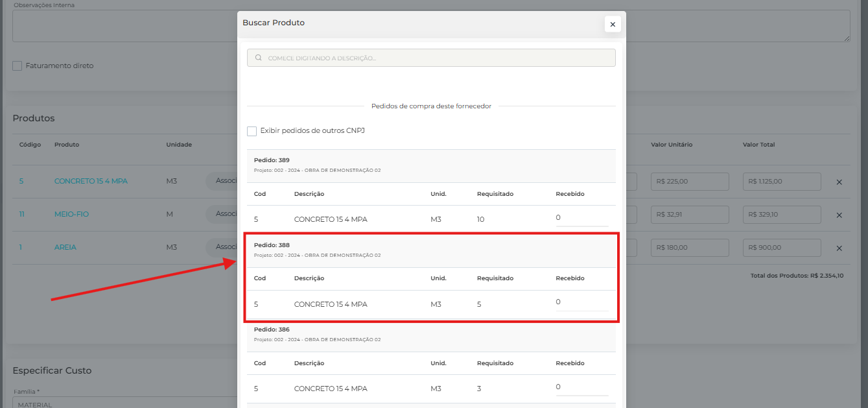
Task: Click the magnifier icon in search box
Action: click(259, 58)
